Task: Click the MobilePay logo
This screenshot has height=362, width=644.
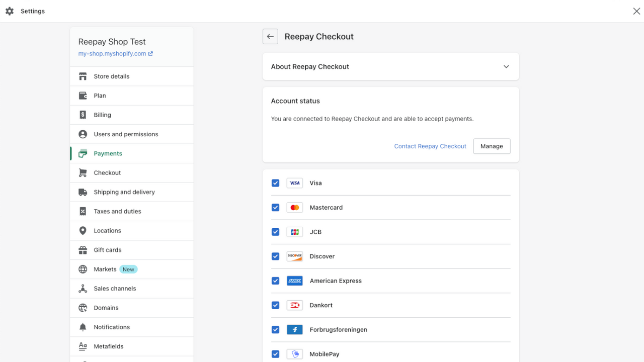Action: click(x=295, y=354)
